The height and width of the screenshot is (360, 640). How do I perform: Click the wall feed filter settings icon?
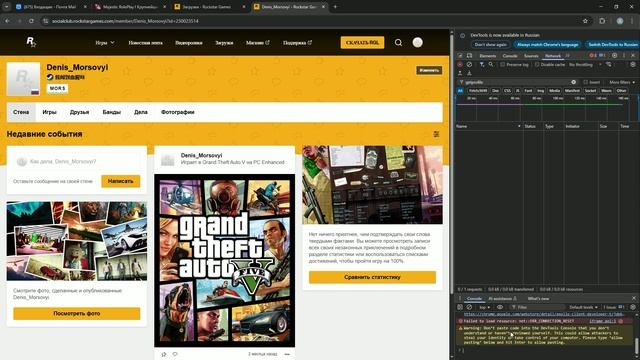coord(436,134)
